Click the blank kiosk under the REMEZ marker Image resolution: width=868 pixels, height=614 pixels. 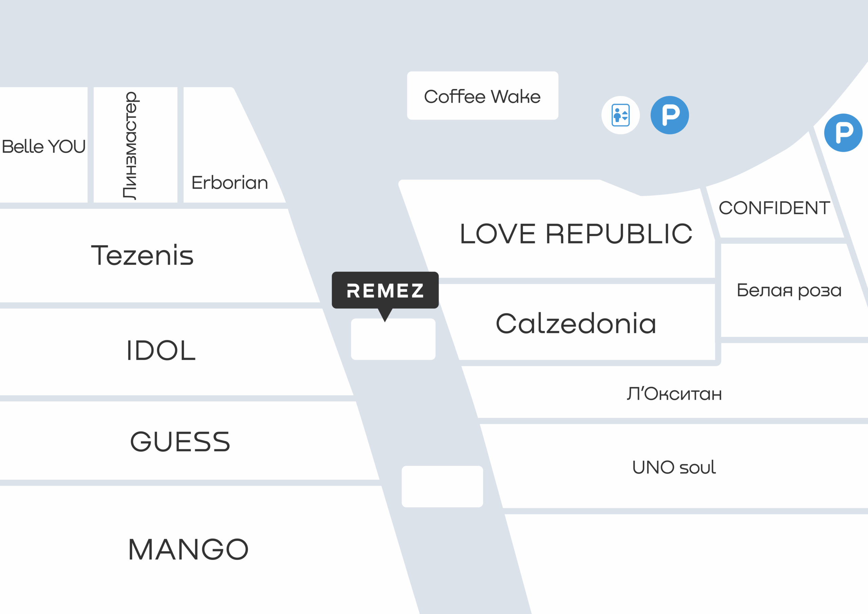393,339
